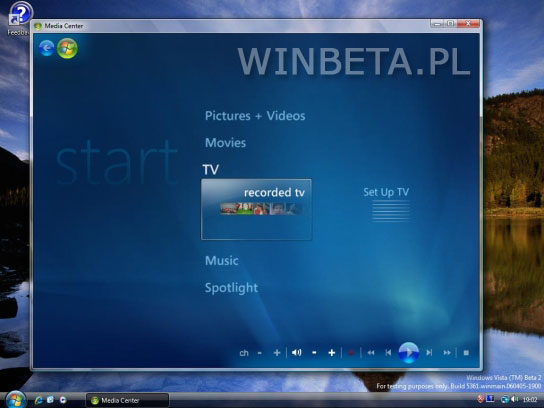Click the skip back button
544x408 pixels.
pyautogui.click(x=388, y=353)
